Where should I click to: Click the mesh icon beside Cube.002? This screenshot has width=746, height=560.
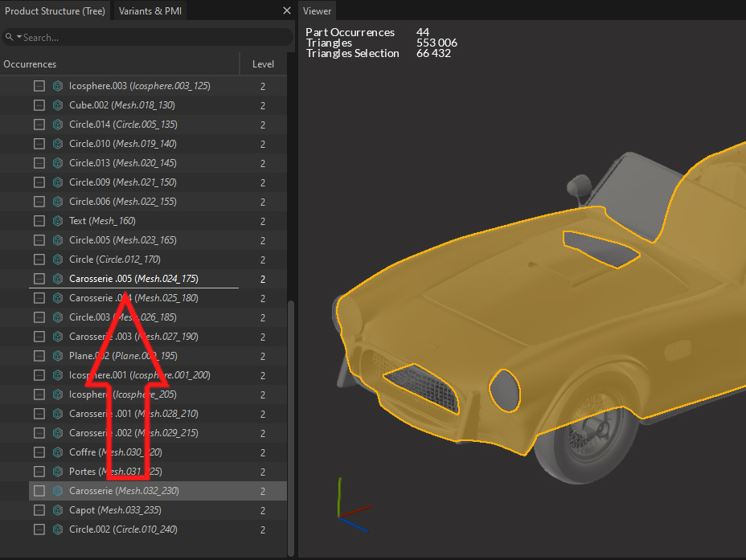tap(58, 105)
